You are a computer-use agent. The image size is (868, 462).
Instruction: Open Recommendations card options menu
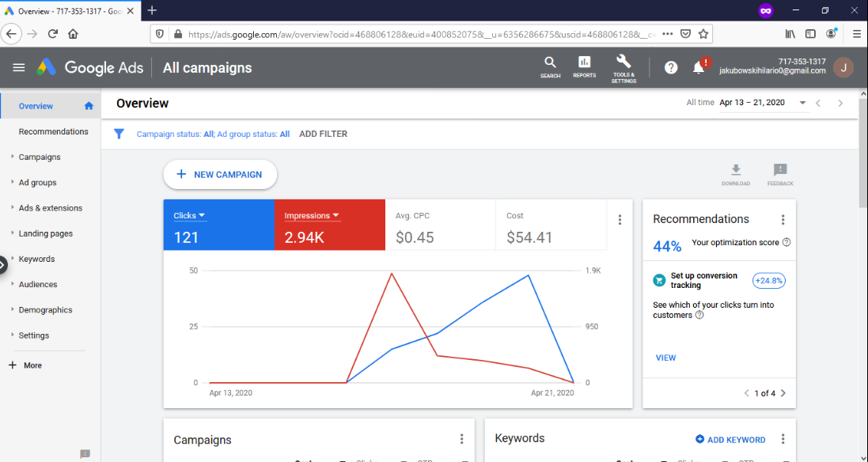tap(783, 220)
